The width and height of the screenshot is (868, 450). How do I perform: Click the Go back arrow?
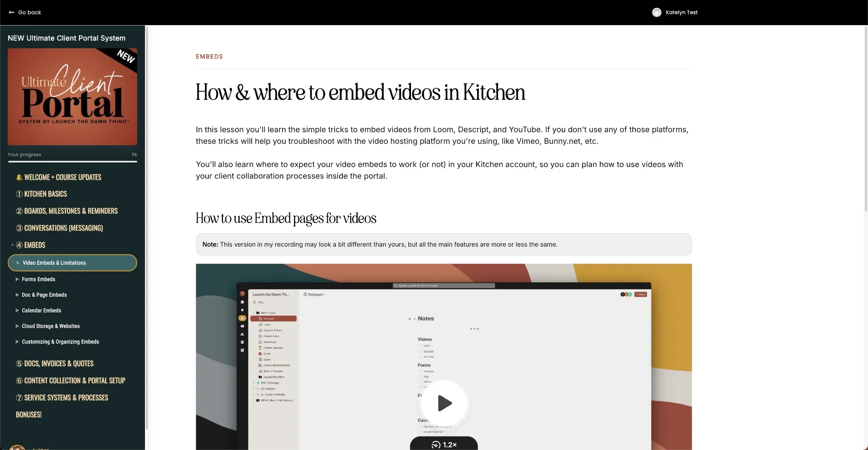(11, 12)
